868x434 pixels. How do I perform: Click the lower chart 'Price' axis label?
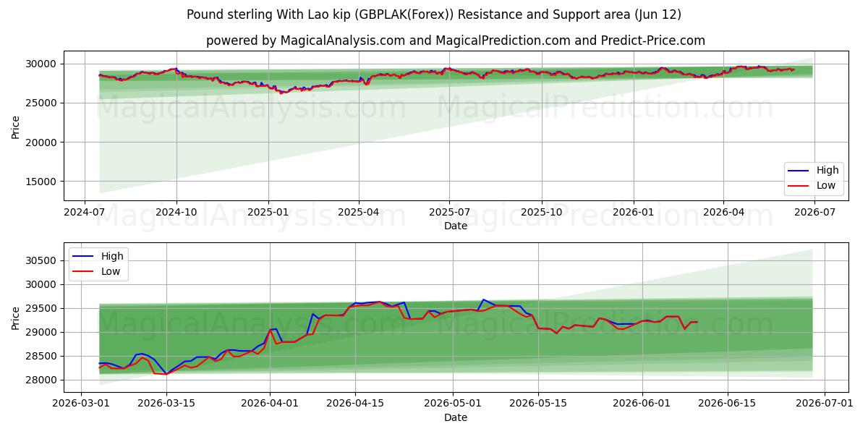click(x=16, y=318)
